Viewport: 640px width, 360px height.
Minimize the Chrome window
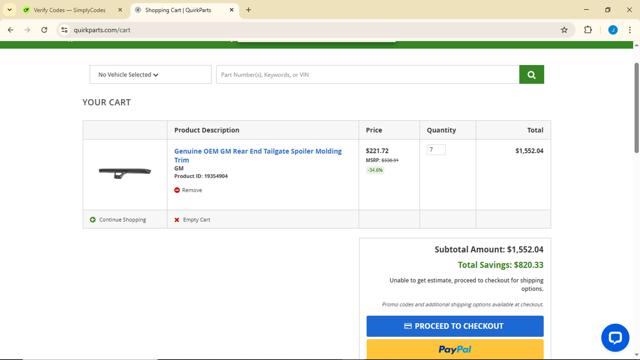coord(586,10)
